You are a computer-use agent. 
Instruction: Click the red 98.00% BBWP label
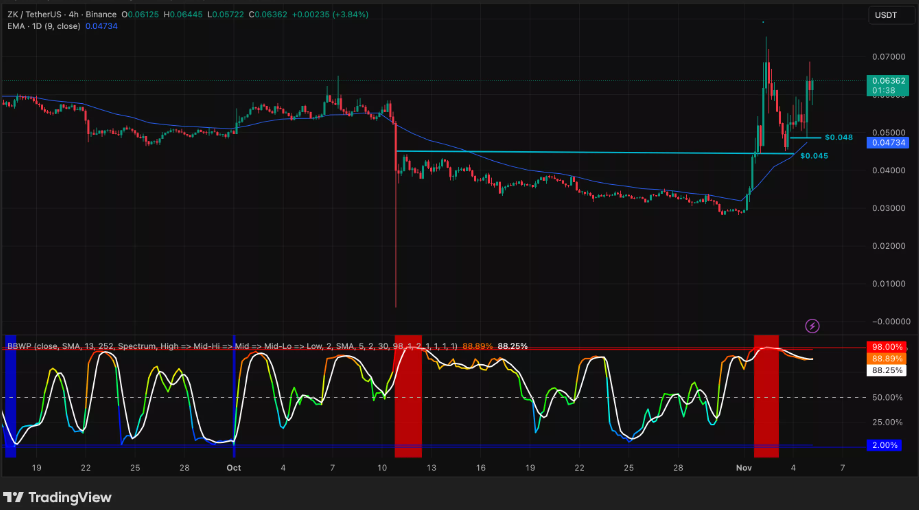point(888,346)
